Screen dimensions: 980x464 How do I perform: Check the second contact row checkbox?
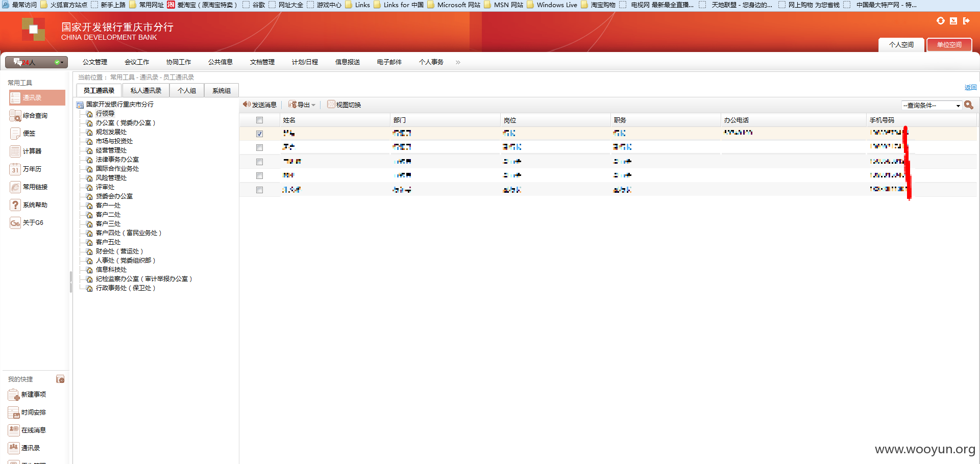pyautogui.click(x=259, y=147)
